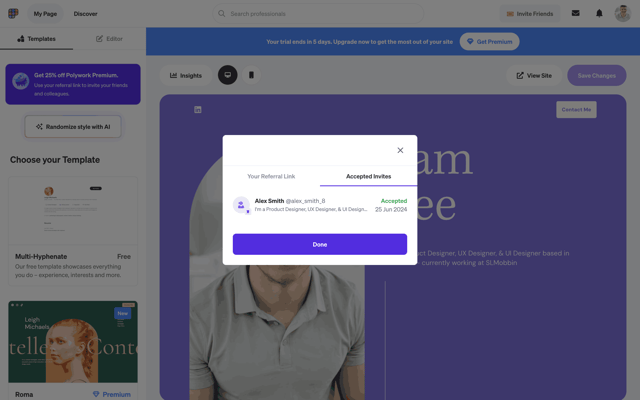Open the Editor tab
The image size is (640, 400).
(109, 39)
